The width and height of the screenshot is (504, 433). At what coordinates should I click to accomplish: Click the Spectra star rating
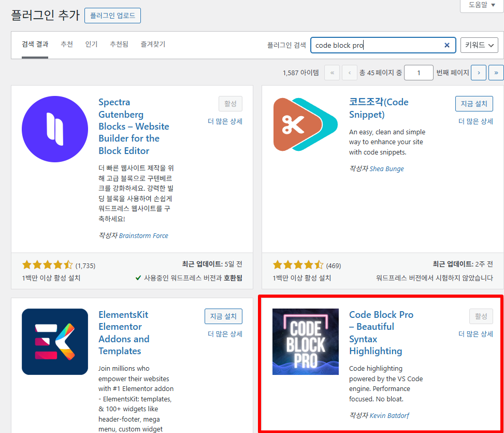point(47,265)
